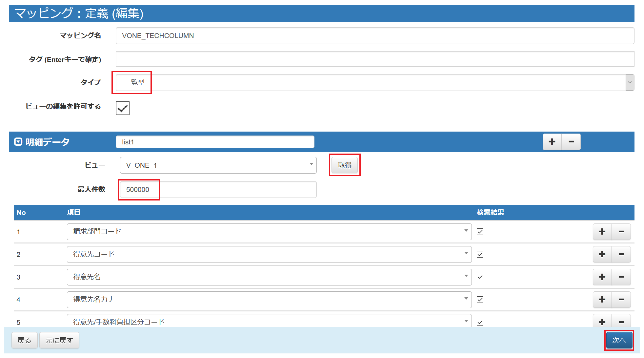
Task: Open the ビュー dropdown V_ONE_1
Action: [218, 165]
